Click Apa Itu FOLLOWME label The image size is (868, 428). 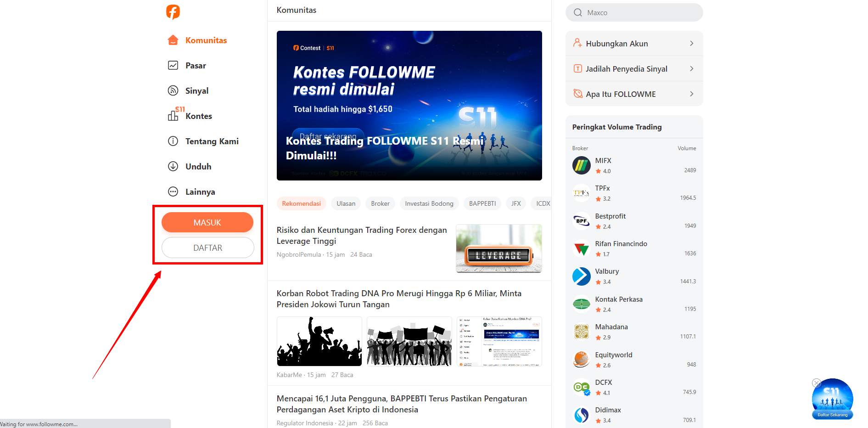(x=621, y=94)
